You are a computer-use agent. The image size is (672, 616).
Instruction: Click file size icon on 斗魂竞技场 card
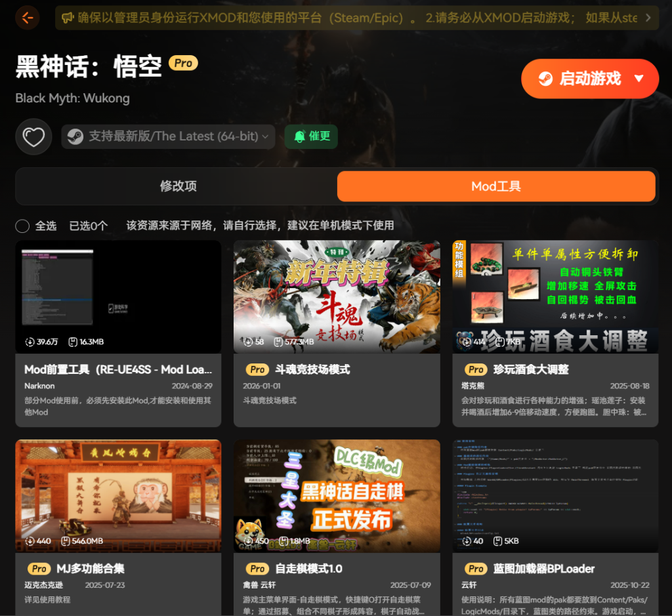[278, 342]
